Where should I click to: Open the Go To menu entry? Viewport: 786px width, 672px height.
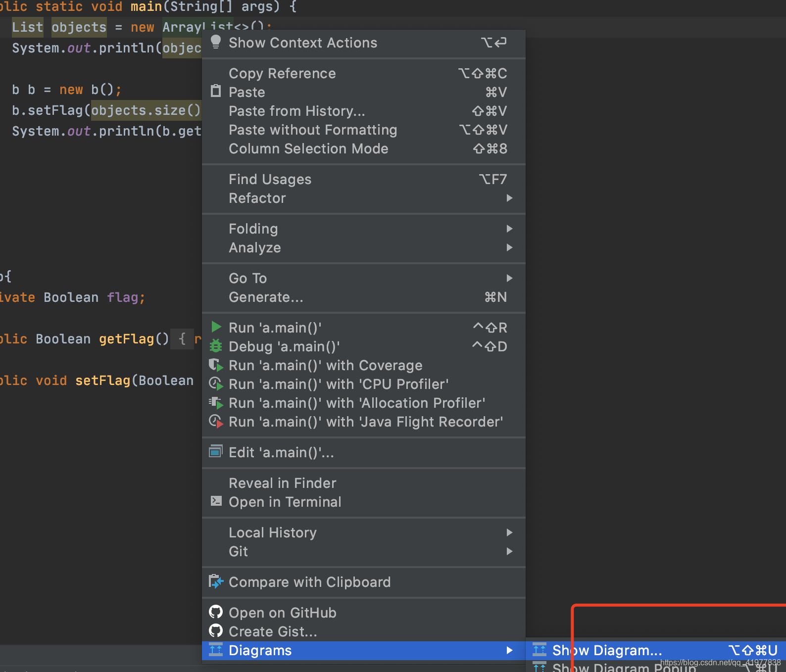pyautogui.click(x=364, y=278)
